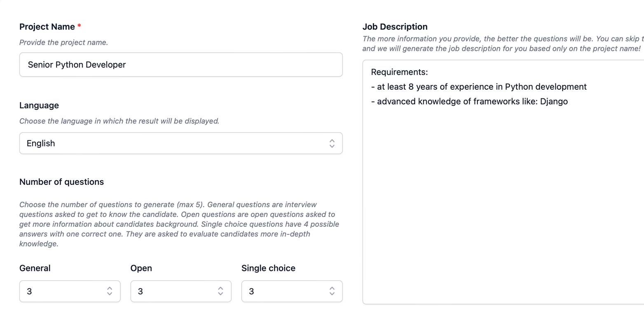644x314 pixels.
Task: Click the up arrow on General questions
Action: pyautogui.click(x=110, y=288)
